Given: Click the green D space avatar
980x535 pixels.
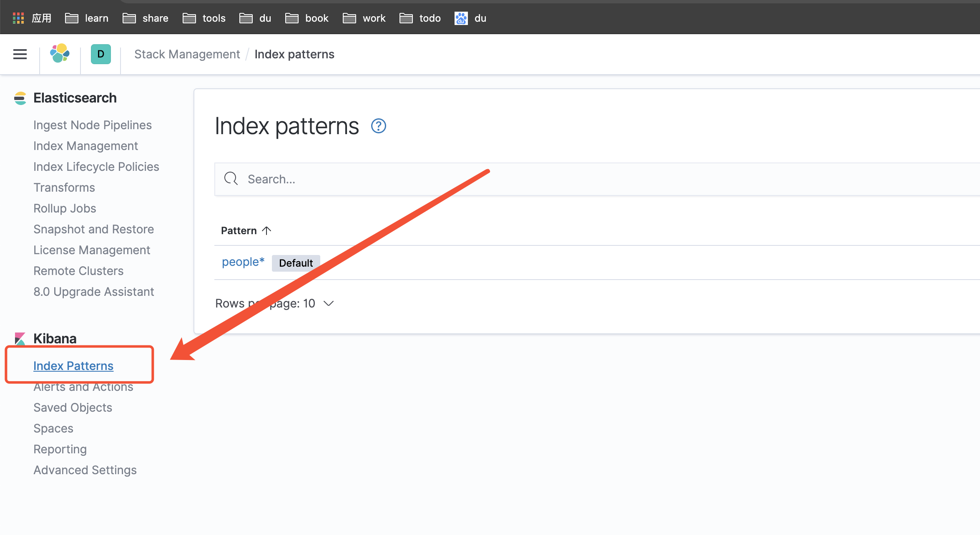Looking at the screenshot, I should [101, 54].
